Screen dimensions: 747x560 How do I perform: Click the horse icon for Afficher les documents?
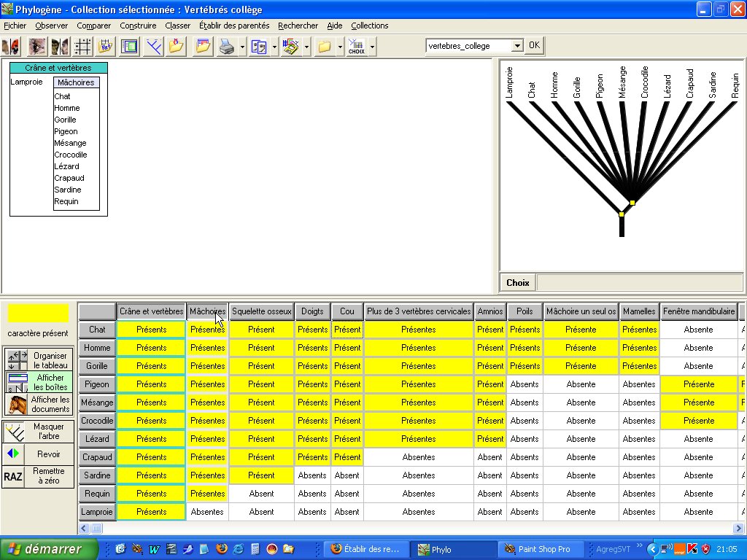(x=16, y=404)
